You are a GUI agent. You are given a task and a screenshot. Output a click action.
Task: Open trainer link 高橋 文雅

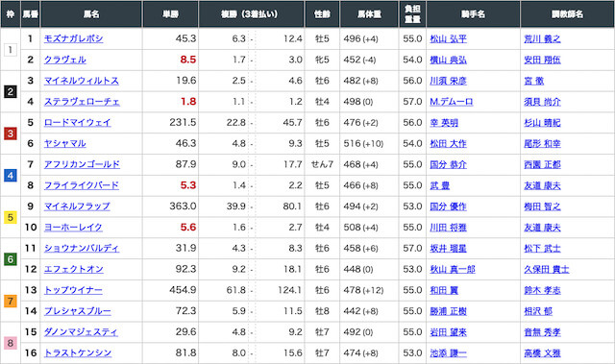[542, 353]
